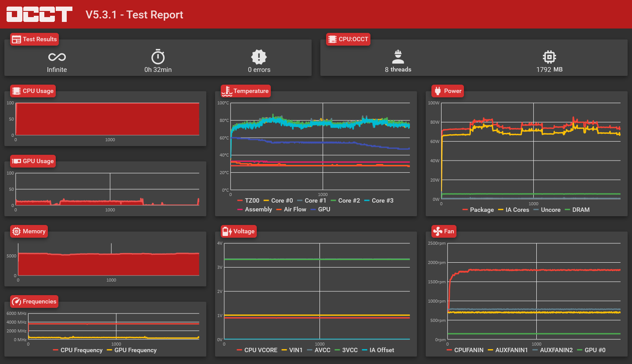The height and width of the screenshot is (364, 632).
Task: Click the gauge icon in Frequencies label
Action: click(17, 302)
